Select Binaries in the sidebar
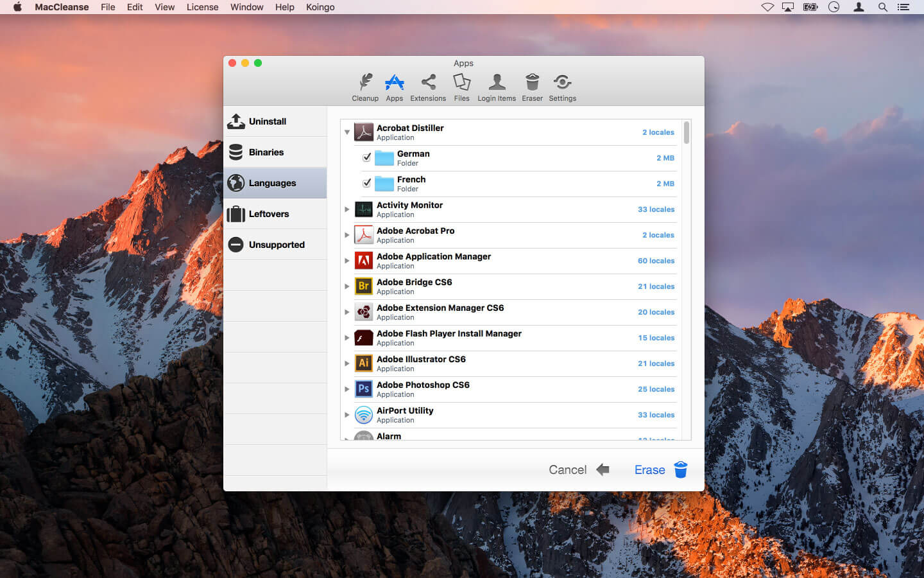 point(275,152)
